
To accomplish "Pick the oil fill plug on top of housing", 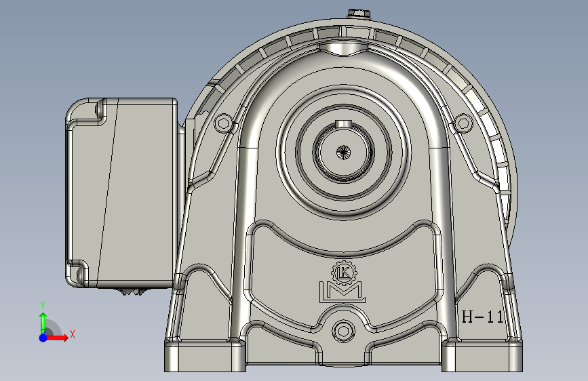I will [x=359, y=14].
